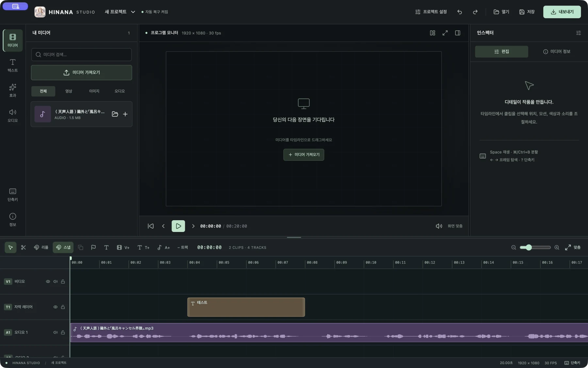Lock the T1 자막 레이어 track
Image resolution: width=588 pixels, height=368 pixels.
[x=63, y=307]
